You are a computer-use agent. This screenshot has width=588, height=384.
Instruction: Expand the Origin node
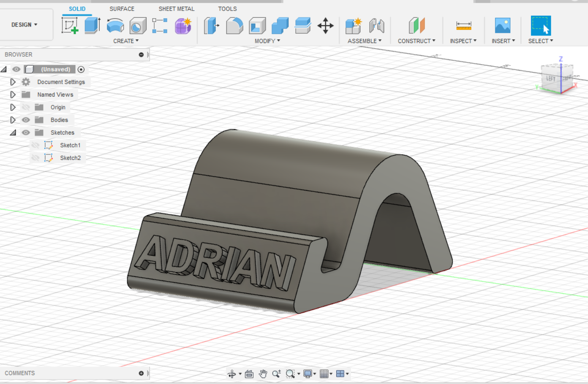pos(13,107)
